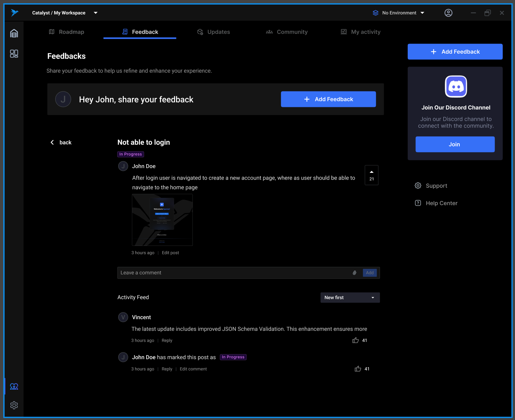The height and width of the screenshot is (420, 515).
Task: Switch to the Roadmap tab
Action: click(x=67, y=32)
